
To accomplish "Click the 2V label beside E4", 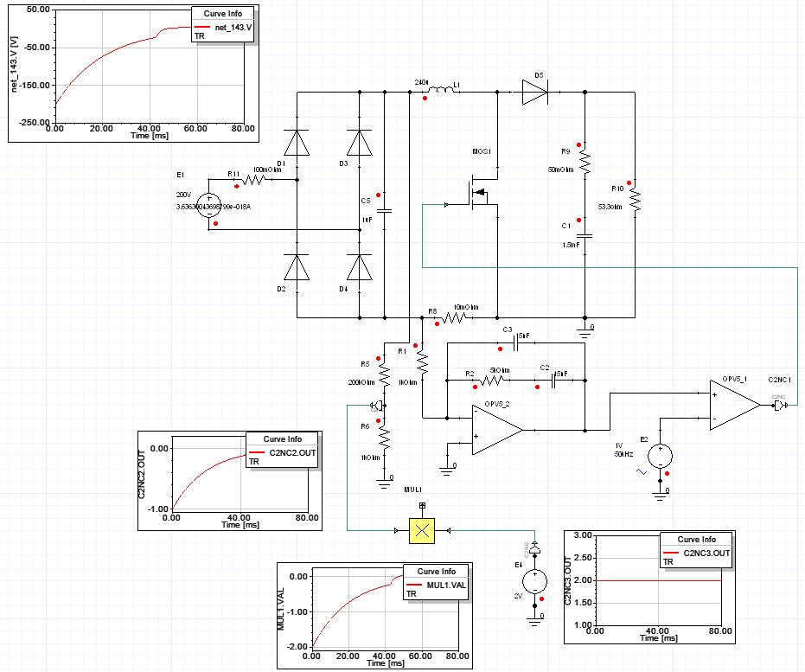I will 518,596.
